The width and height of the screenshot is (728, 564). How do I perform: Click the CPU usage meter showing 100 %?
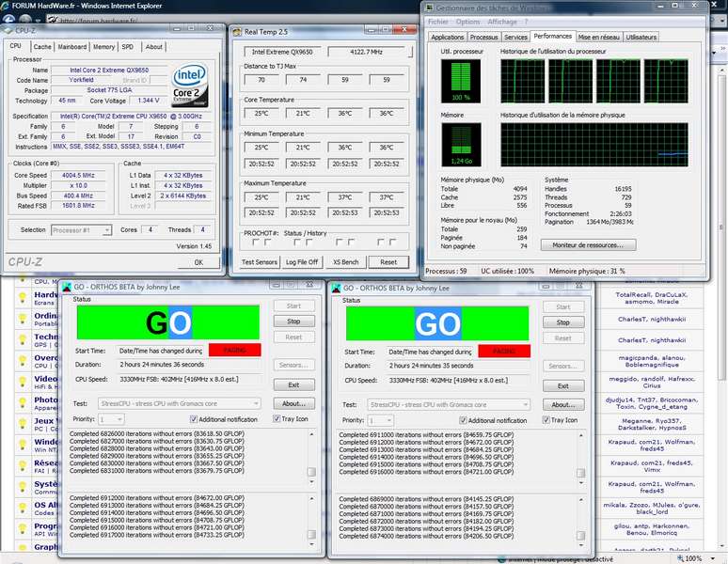461,81
